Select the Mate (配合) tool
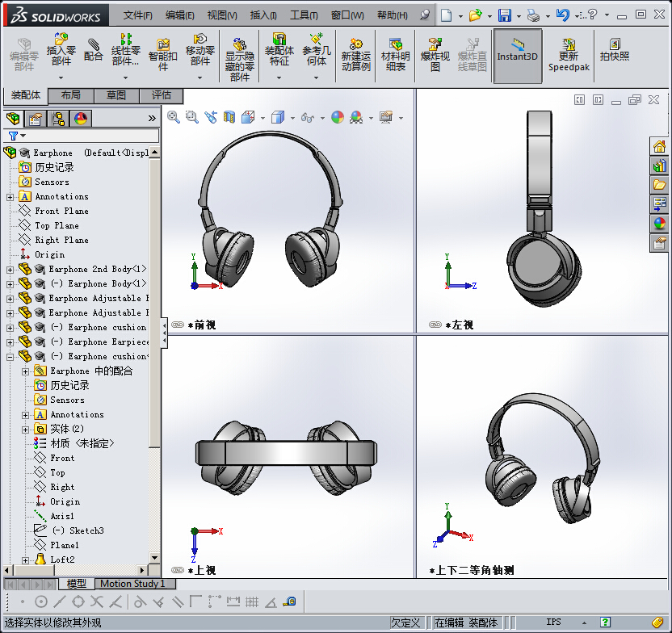Viewport: 672px width, 633px height. tap(94, 50)
